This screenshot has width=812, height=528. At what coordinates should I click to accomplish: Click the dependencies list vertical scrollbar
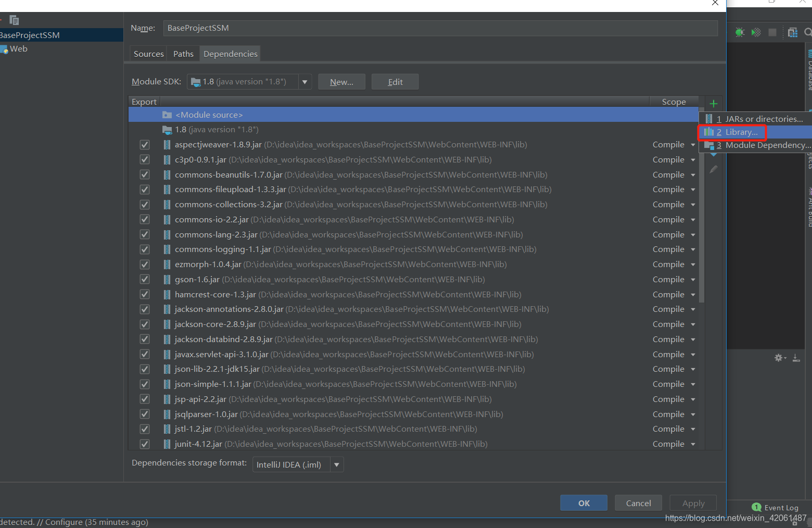(x=702, y=206)
